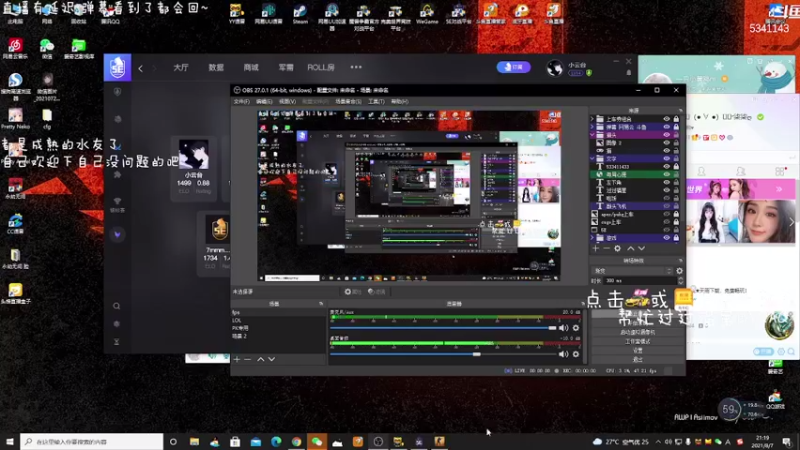Click the transition duration field in OBS
Image resolution: width=800 pixels, height=450 pixels.
click(x=643, y=281)
